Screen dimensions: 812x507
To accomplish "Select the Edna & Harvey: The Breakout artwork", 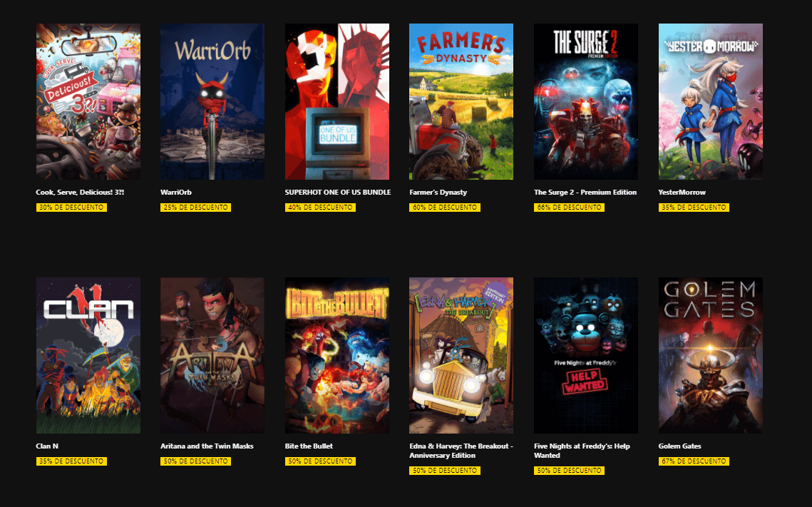I will coord(461,355).
